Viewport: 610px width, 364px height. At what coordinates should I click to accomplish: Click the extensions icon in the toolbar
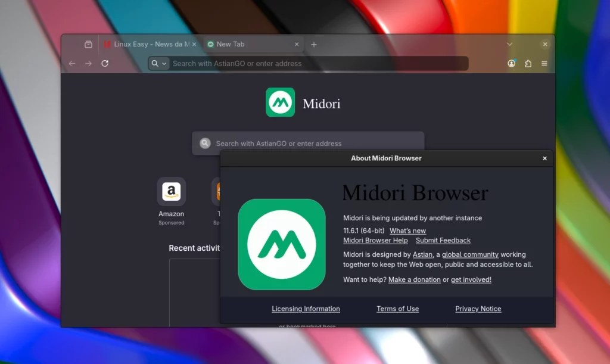click(x=528, y=63)
